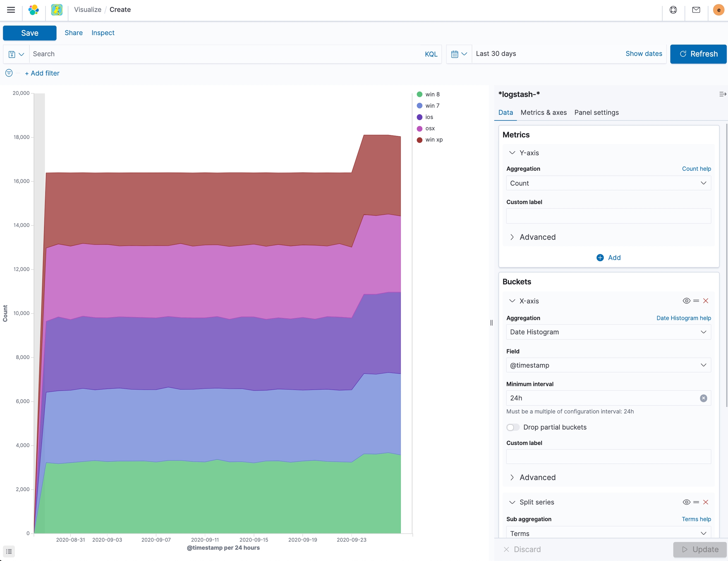Remove the X-axis bucket with red X
Viewport: 728px width, 561px height.
pos(706,301)
